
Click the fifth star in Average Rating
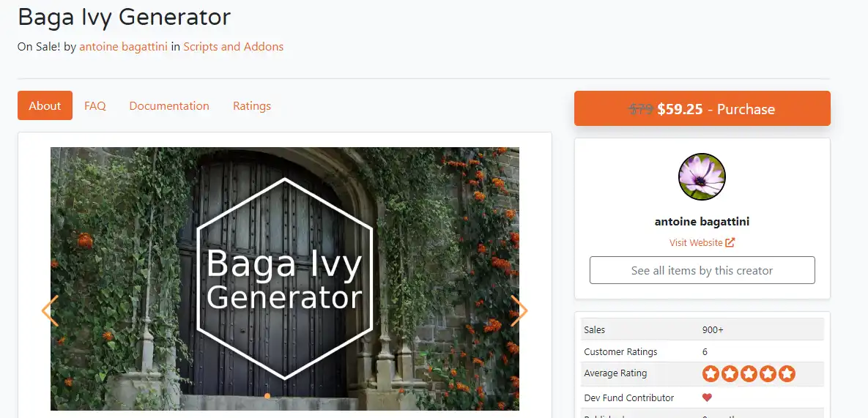787,374
